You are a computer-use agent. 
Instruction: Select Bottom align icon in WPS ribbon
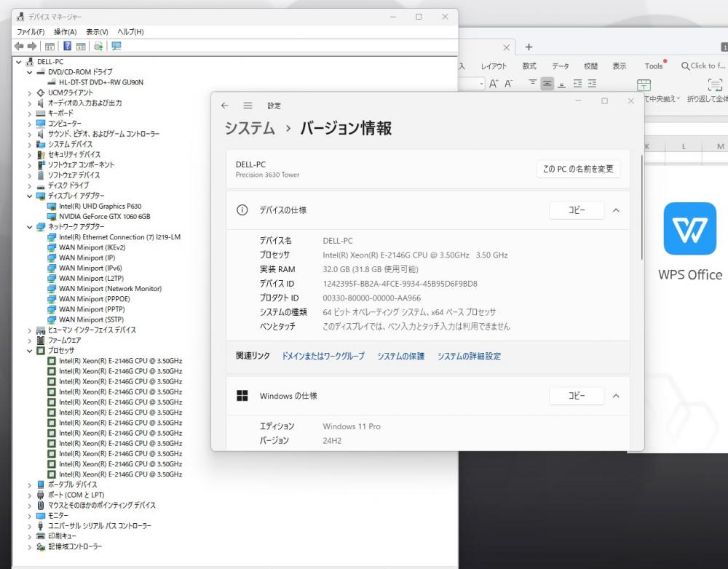coord(562,84)
